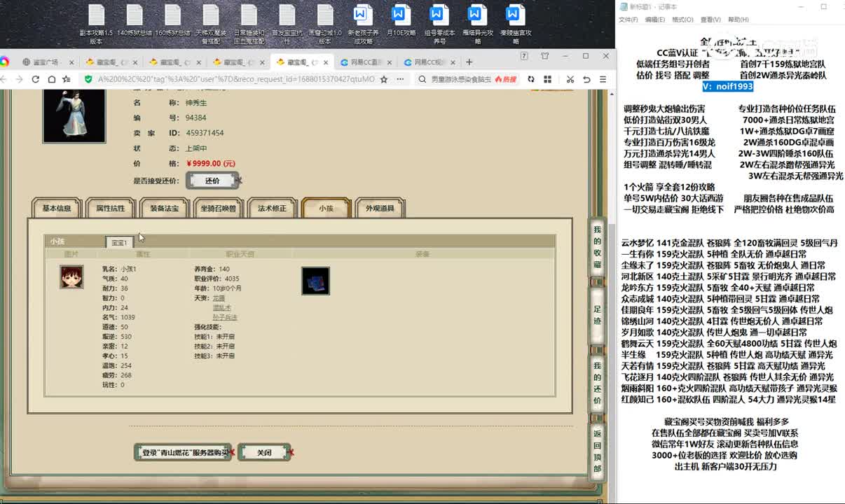The width and height of the screenshot is (845, 504).
Task: Open WPS document 组号零成本养号
Action: [x=439, y=23]
